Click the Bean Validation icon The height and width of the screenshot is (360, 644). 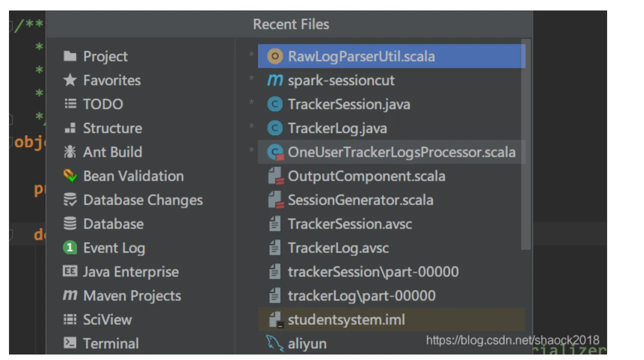pyautogui.click(x=70, y=176)
